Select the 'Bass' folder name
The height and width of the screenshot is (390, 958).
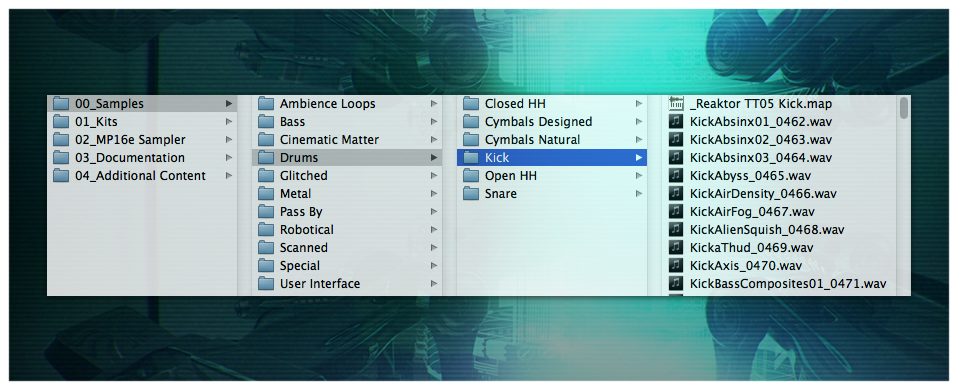(293, 122)
